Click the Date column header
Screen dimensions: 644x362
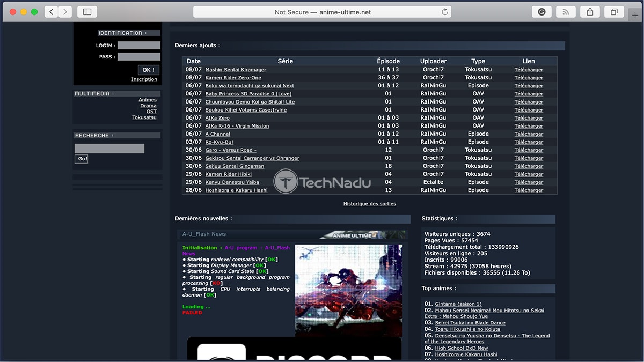(194, 61)
